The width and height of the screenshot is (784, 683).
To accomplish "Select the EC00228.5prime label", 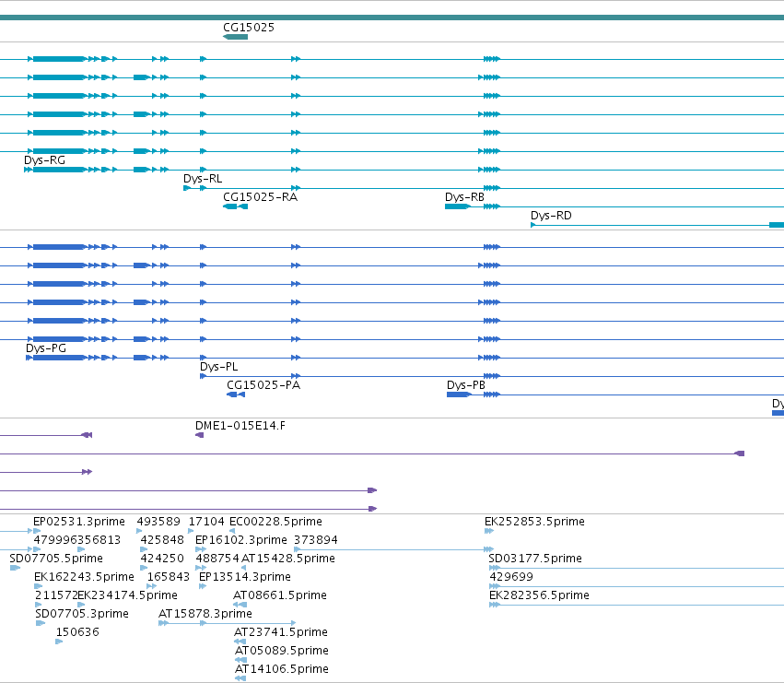I will click(275, 522).
